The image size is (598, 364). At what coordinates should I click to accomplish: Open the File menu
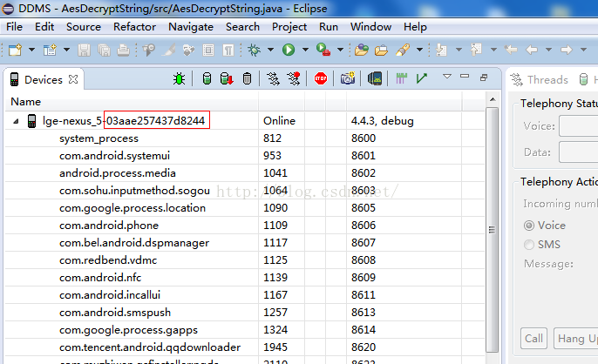tap(15, 27)
